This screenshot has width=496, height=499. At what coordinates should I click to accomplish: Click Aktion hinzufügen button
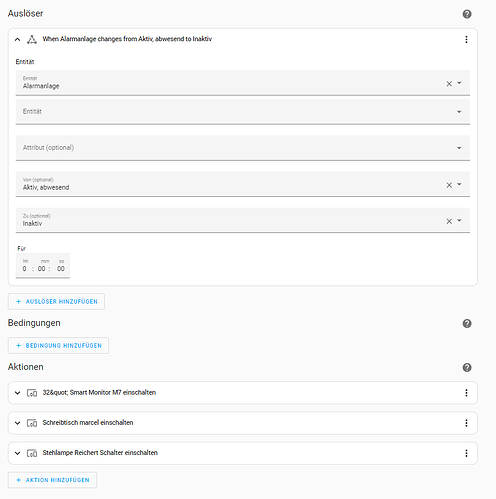52,480
